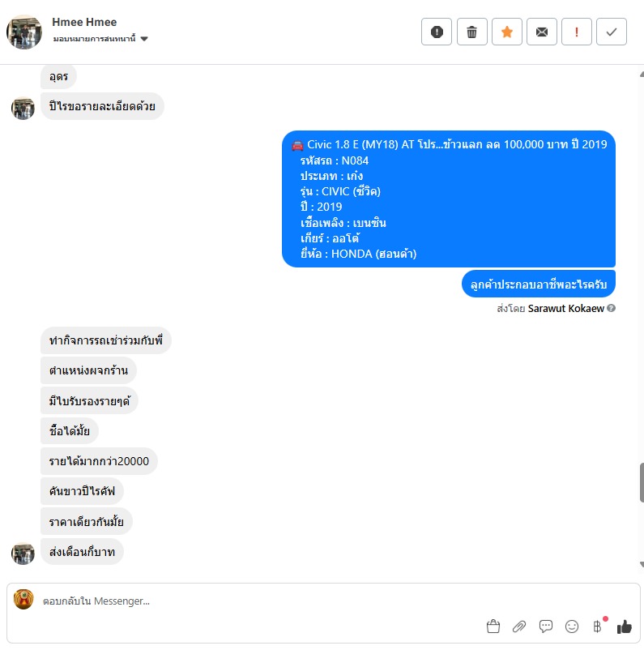Click the conversation scrollbar thumb
Screen dimensions: 644x650
point(642,482)
